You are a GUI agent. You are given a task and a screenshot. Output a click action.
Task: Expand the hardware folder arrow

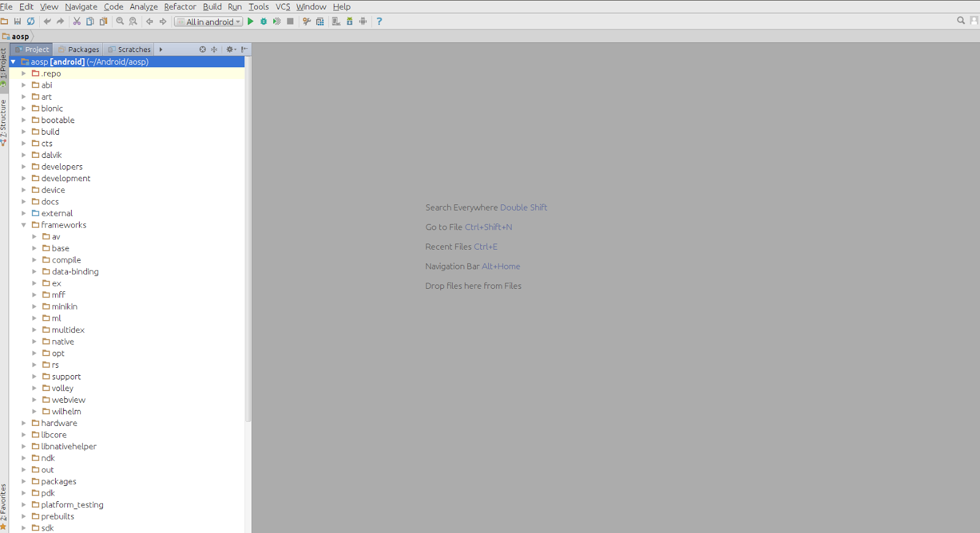click(x=24, y=423)
